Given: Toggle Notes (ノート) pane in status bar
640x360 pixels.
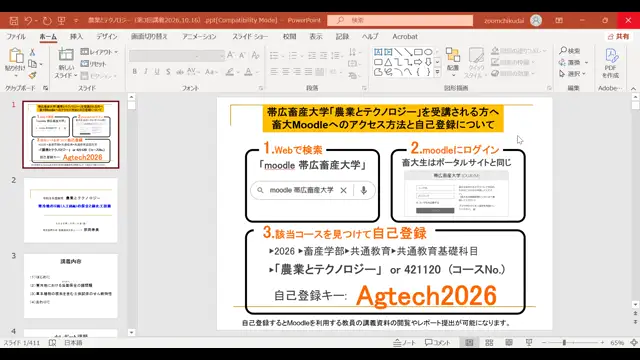Looking at the screenshot, I should coord(405,343).
